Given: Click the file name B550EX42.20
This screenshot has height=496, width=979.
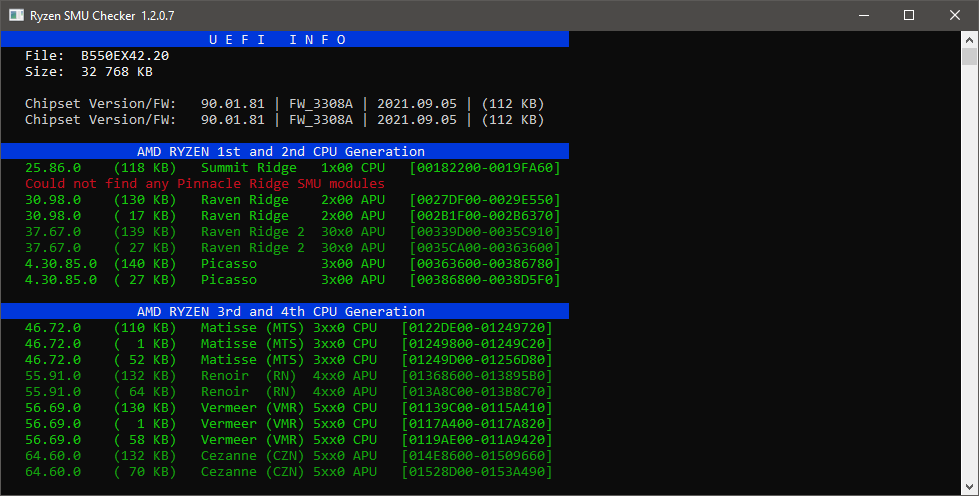Looking at the screenshot, I should coord(125,56).
